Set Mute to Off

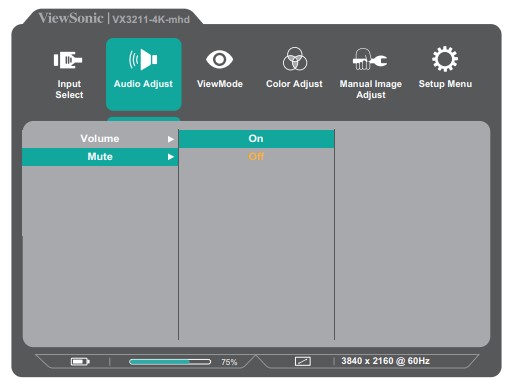[256, 156]
